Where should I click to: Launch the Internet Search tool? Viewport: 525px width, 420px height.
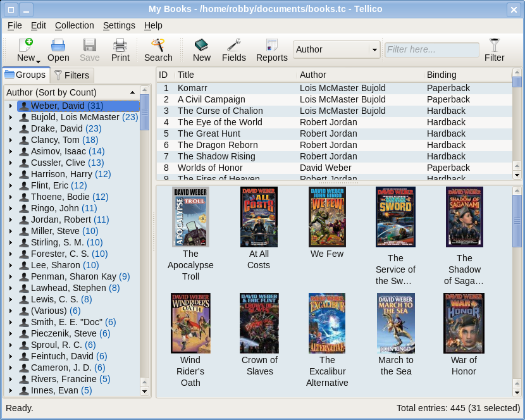158,50
